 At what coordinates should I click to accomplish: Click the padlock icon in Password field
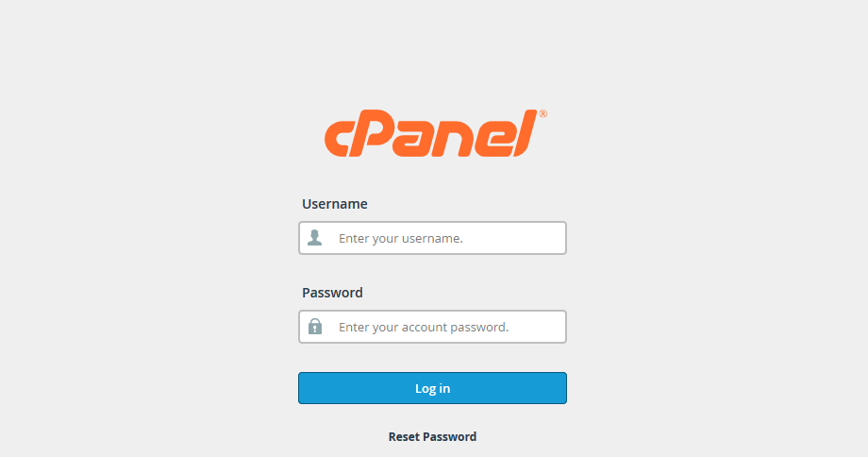[x=315, y=327]
